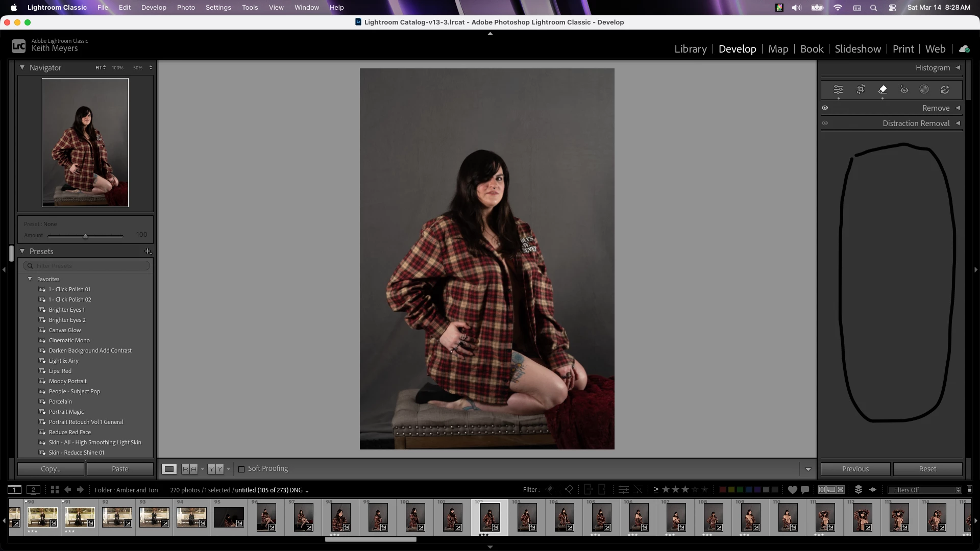980x551 pixels.
Task: Click the Loupe view mode icon
Action: (x=169, y=469)
